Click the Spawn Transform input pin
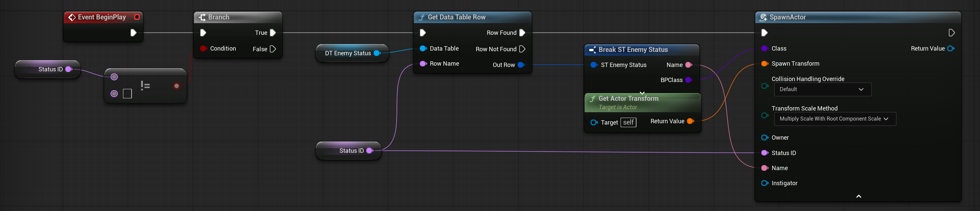The height and width of the screenshot is (211, 980). [x=765, y=64]
